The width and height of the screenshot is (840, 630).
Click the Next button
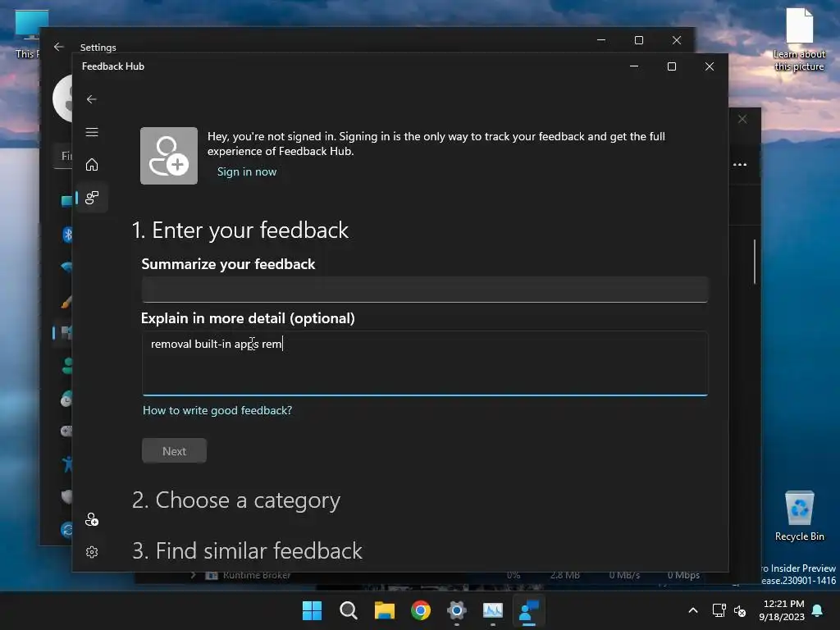tap(174, 451)
